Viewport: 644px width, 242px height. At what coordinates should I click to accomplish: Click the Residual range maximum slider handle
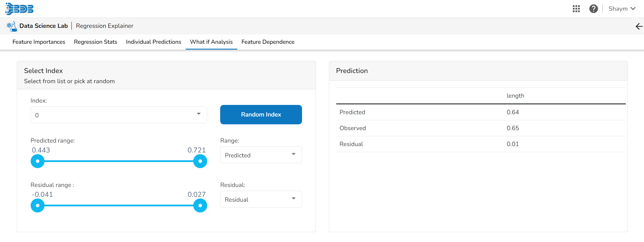(x=200, y=205)
